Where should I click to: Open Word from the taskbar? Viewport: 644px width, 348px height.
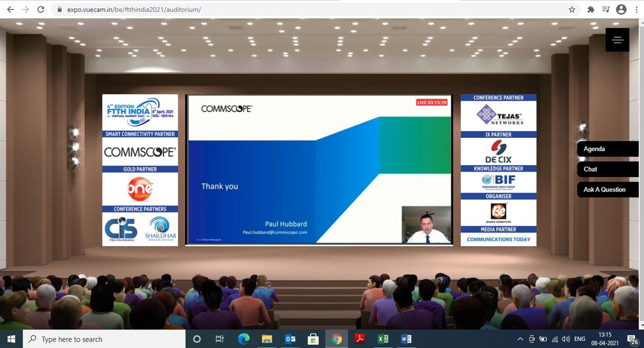click(x=406, y=339)
